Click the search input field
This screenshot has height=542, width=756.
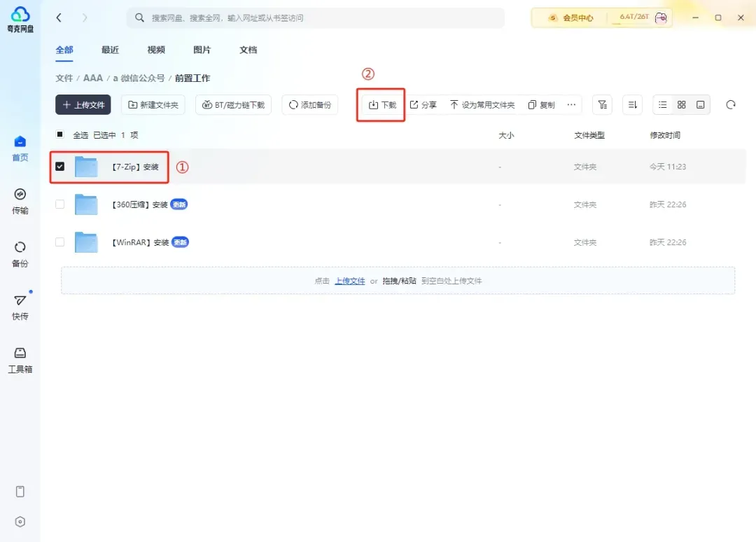[316, 18]
